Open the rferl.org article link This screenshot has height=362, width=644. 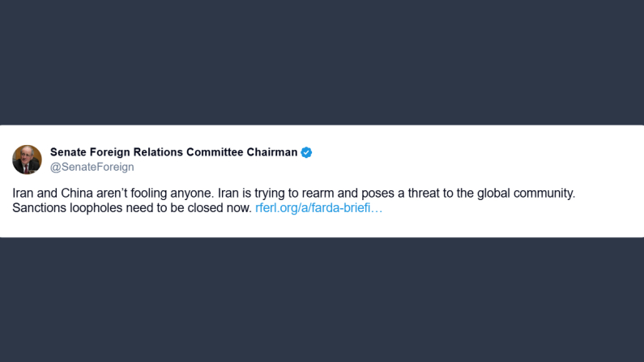tap(318, 208)
